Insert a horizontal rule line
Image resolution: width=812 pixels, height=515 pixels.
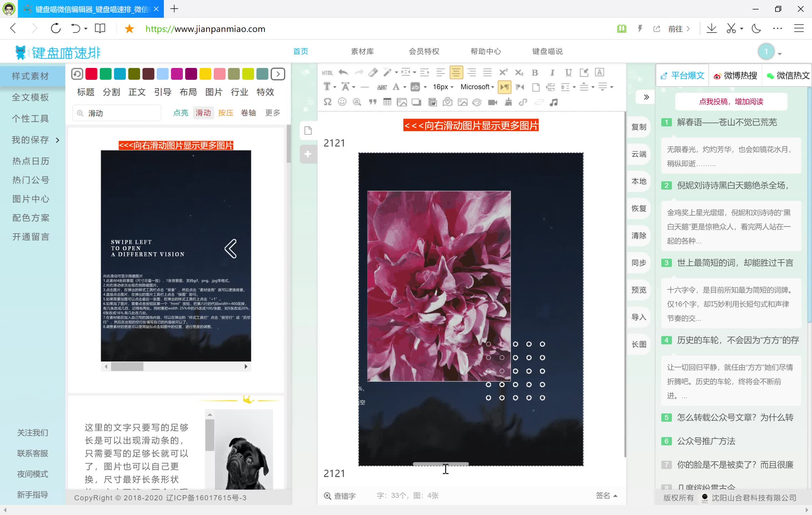(x=365, y=87)
